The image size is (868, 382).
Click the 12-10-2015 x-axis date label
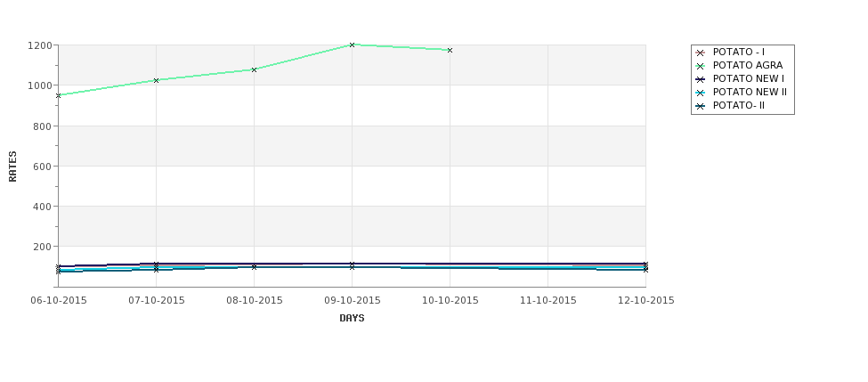646,300
